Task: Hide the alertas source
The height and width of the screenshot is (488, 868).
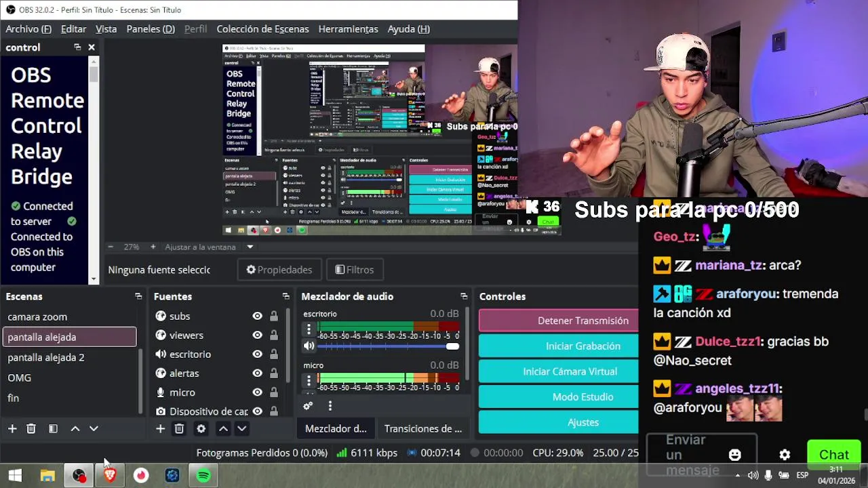Action: 257,373
